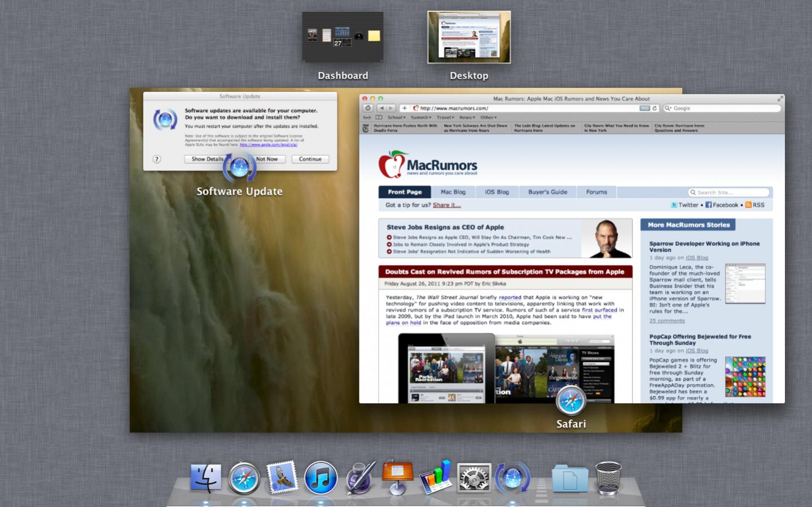Reload the MacRumors page
The height and width of the screenshot is (507, 812).
click(x=655, y=108)
